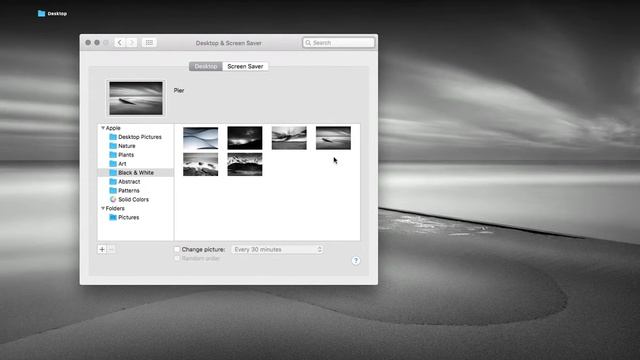The height and width of the screenshot is (360, 640).
Task: Select the Nature text label
Action: pyautogui.click(x=127, y=146)
